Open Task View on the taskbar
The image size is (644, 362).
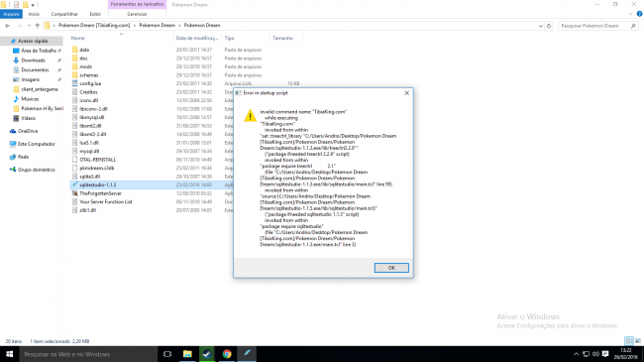[167, 354]
